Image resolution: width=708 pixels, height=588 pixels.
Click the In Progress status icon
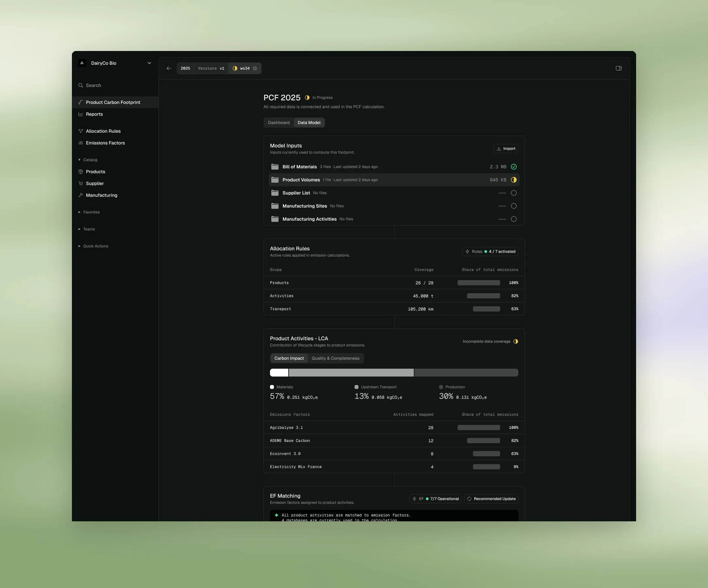click(307, 98)
